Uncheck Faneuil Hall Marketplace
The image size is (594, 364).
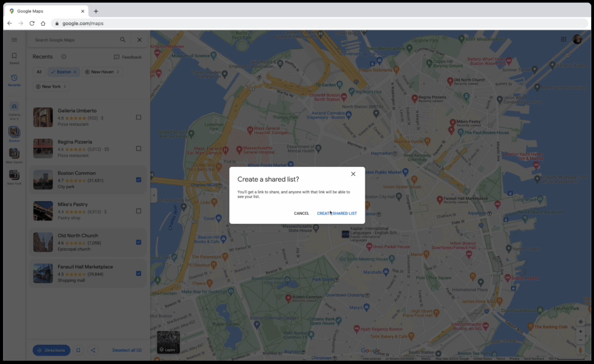(139, 274)
